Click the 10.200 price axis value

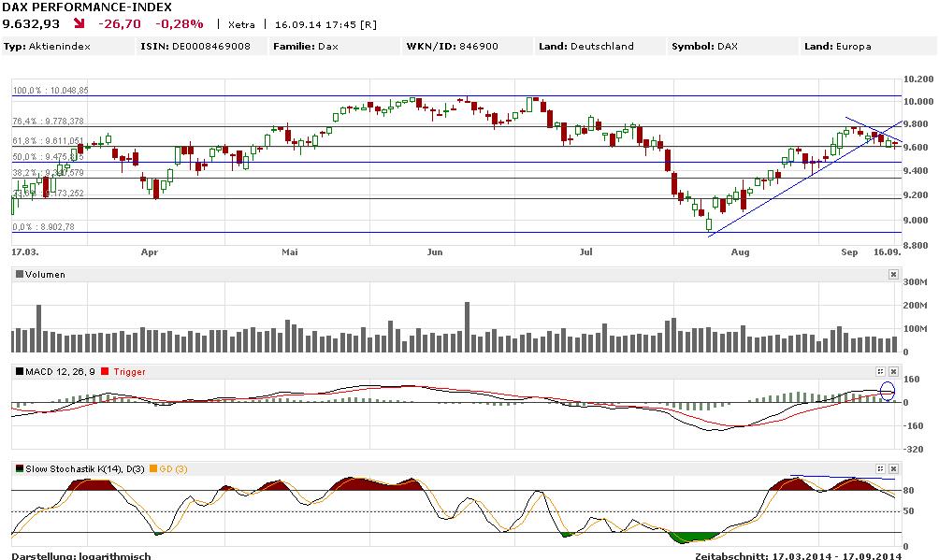point(918,79)
